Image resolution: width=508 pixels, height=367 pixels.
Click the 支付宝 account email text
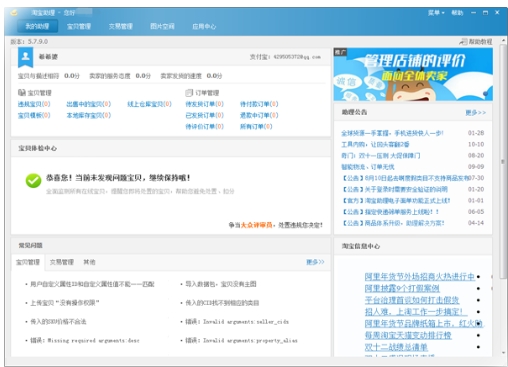point(297,57)
